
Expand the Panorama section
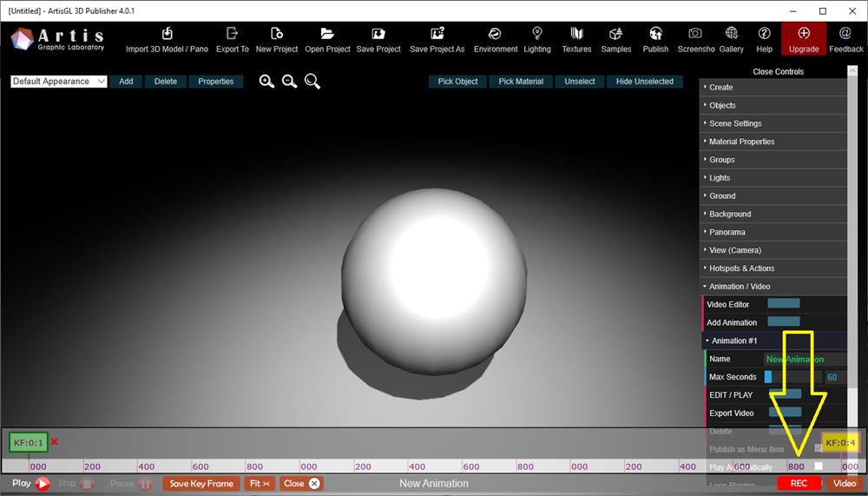[x=773, y=232]
